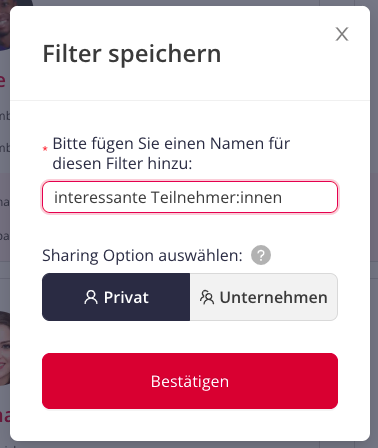Viewport: 378px width, 448px height.
Task: Click the pink name link at the bottom-left edge
Action: 5,415
